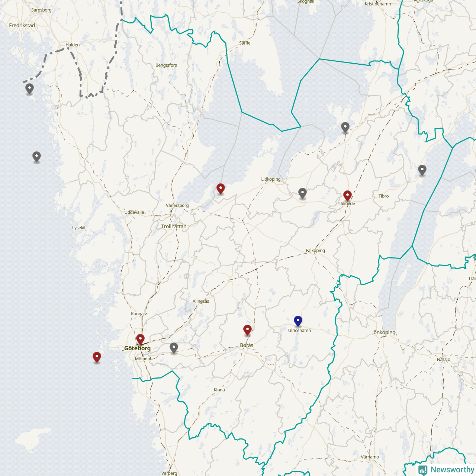Click the Lidköping town label
Screen dimensions: 476x476
click(271, 179)
